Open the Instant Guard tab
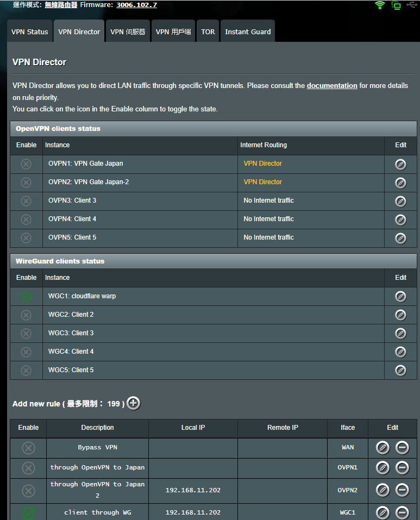The width and height of the screenshot is (420, 520). click(x=248, y=32)
